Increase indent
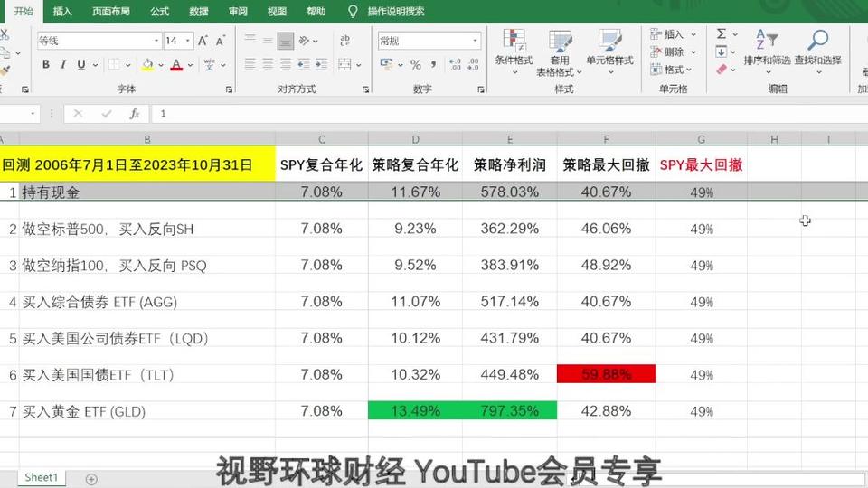The height and width of the screenshot is (488, 868). pos(321,65)
